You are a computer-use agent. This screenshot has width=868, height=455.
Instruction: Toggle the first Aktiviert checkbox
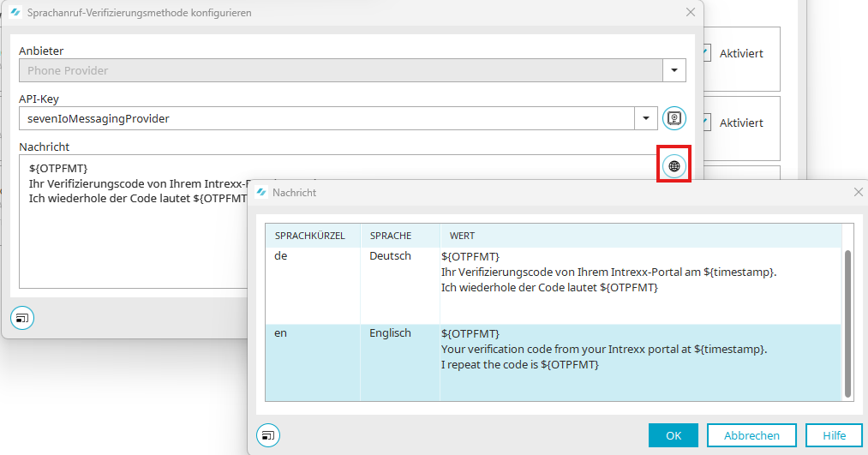click(x=706, y=53)
